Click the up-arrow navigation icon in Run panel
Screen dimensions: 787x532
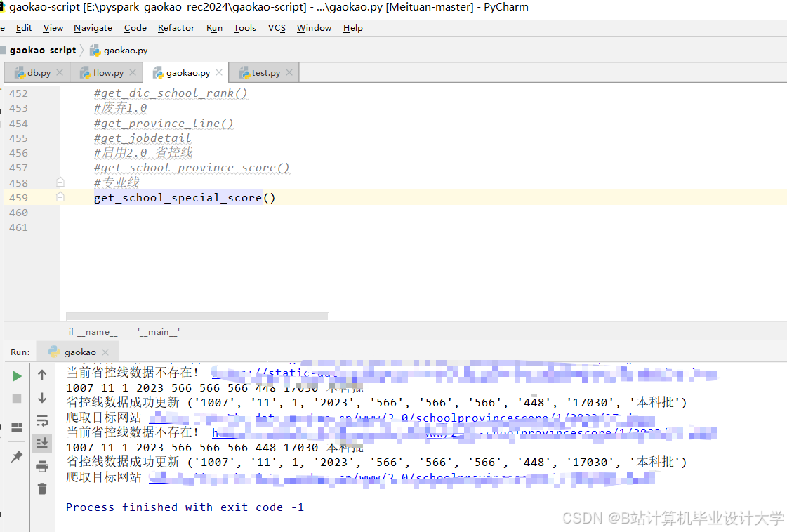point(41,375)
